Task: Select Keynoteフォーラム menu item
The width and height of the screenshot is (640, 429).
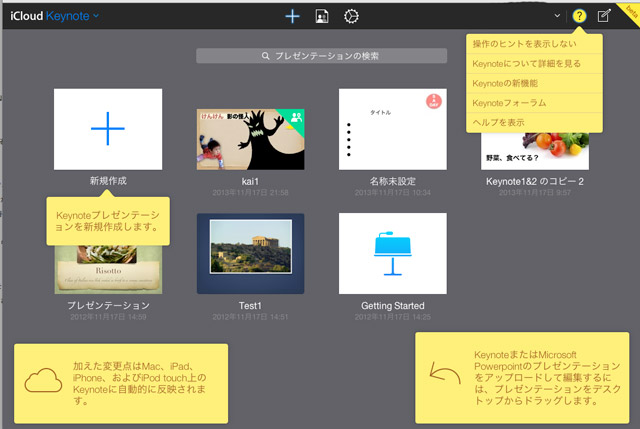Action: pyautogui.click(x=534, y=103)
